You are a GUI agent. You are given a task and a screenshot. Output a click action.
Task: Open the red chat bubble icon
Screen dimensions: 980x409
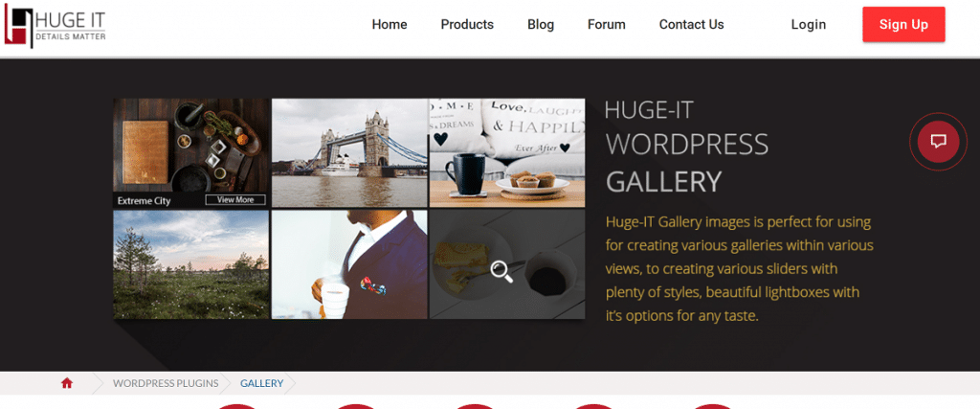[938, 142]
